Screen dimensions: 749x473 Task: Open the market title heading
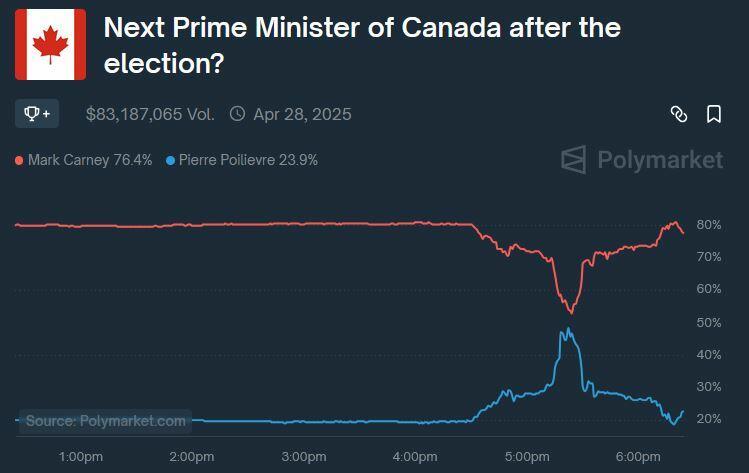pyautogui.click(x=362, y=45)
